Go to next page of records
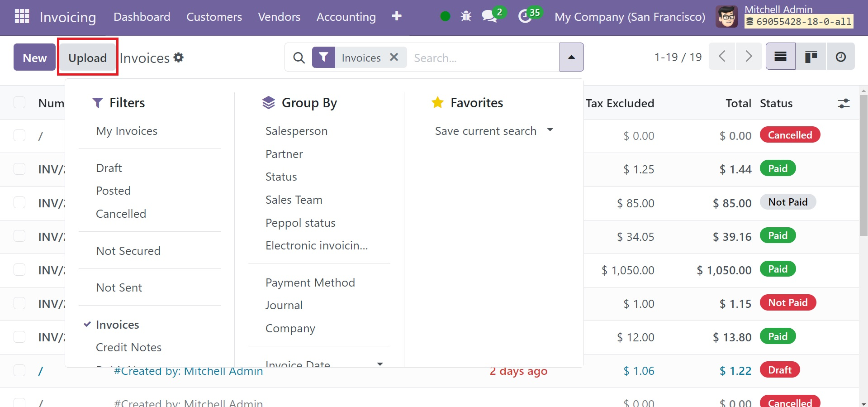The width and height of the screenshot is (868, 407). (749, 56)
